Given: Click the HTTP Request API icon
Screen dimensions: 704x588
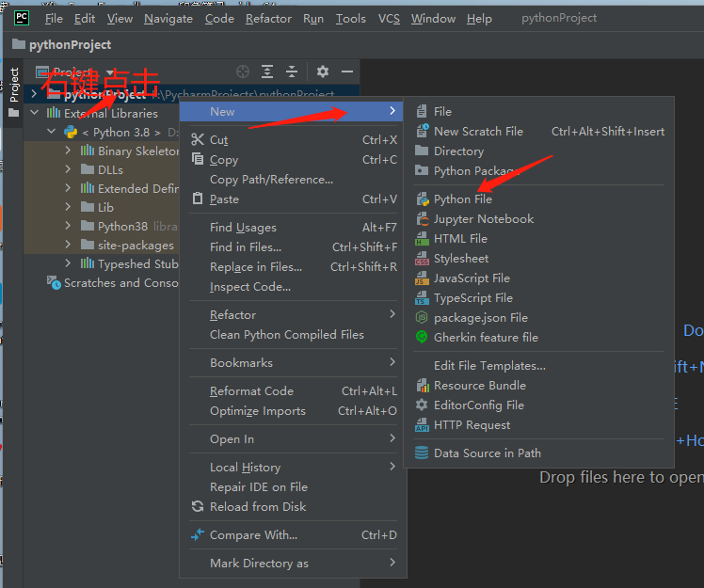Looking at the screenshot, I should pos(422,424).
